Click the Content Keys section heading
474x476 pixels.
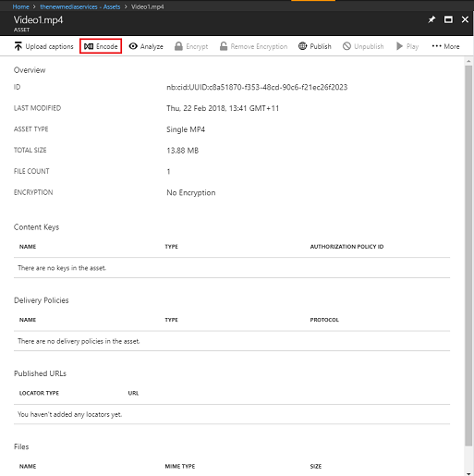point(36,227)
